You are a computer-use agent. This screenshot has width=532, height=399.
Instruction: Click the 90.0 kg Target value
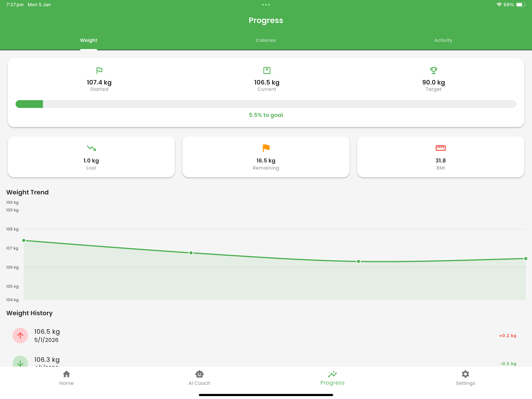click(433, 82)
